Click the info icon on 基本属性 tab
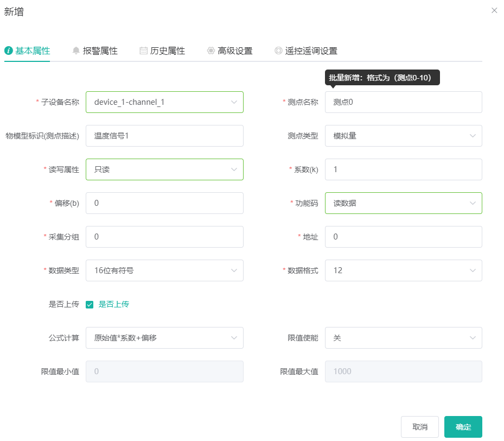Image resolution: width=504 pixels, height=441 pixels. 9,51
